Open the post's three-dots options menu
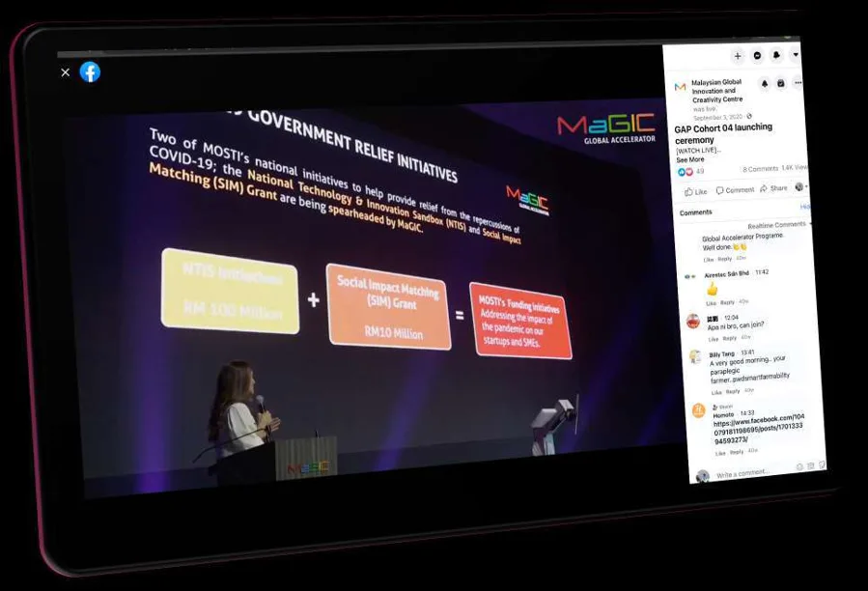Viewport: 868px width, 591px height. [798, 82]
